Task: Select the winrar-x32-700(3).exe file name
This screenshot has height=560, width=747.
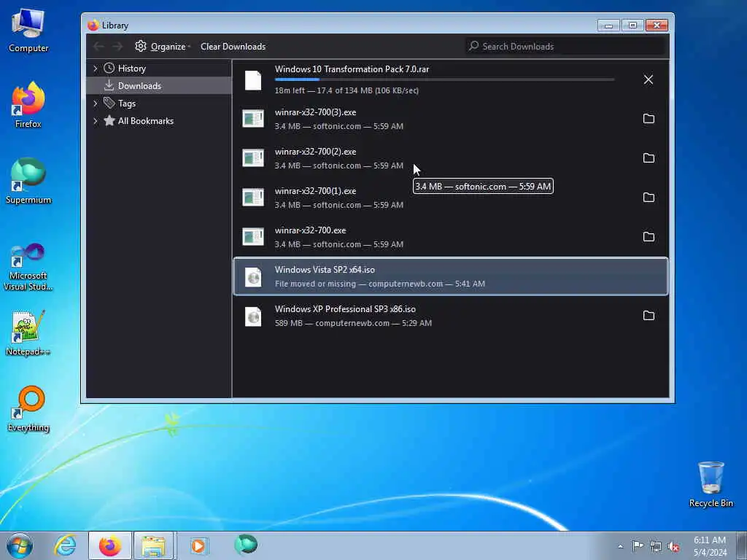Action: point(315,112)
